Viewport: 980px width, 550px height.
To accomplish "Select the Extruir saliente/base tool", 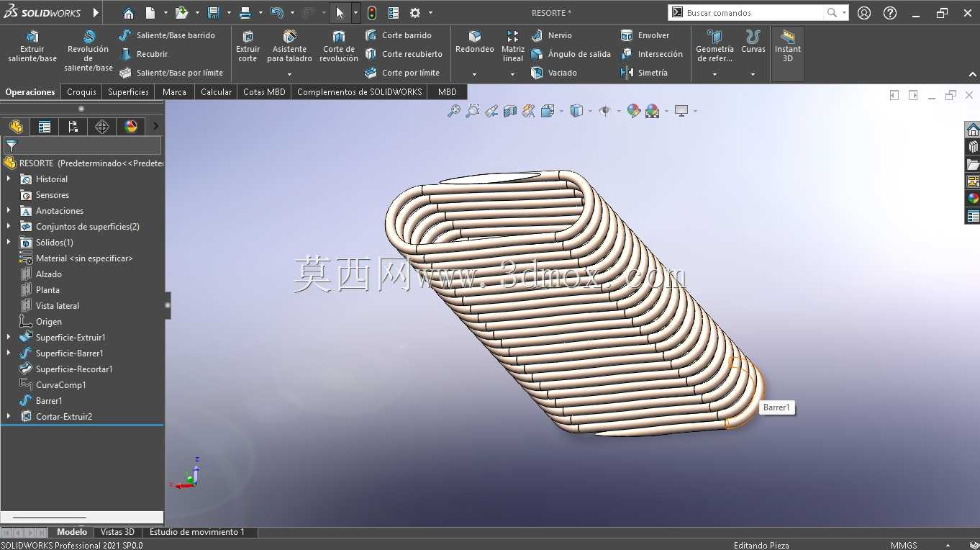I will point(32,47).
